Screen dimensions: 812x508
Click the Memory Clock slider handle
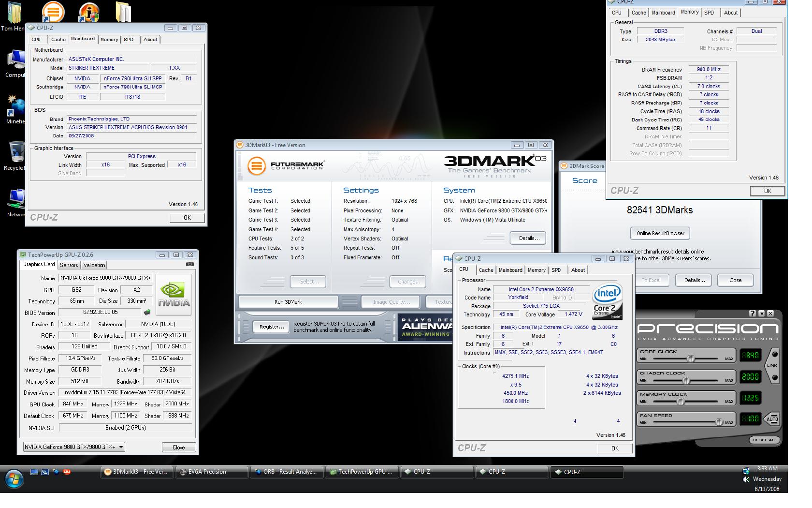coord(681,402)
